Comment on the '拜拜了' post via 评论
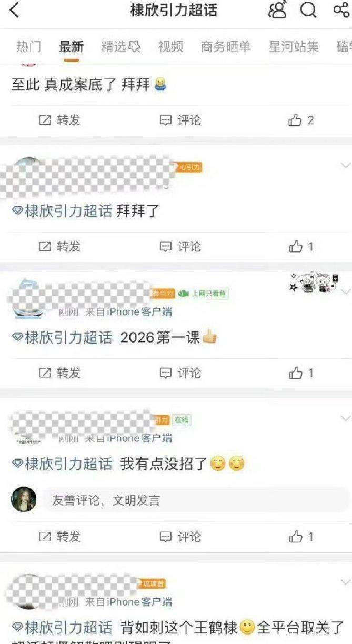The width and height of the screenshot is (352, 644). pos(180,246)
